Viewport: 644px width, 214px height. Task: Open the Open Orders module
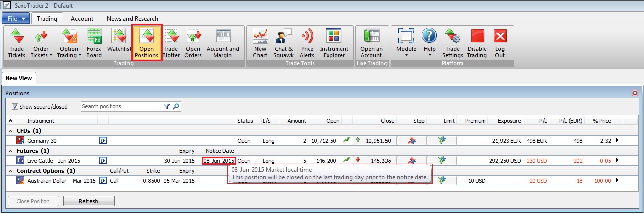[x=193, y=43]
